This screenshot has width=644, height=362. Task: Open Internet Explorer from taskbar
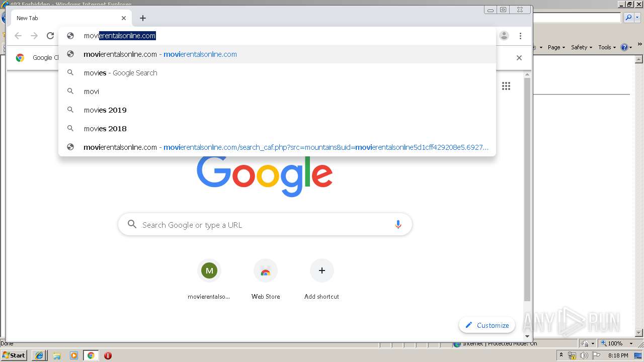click(40, 355)
